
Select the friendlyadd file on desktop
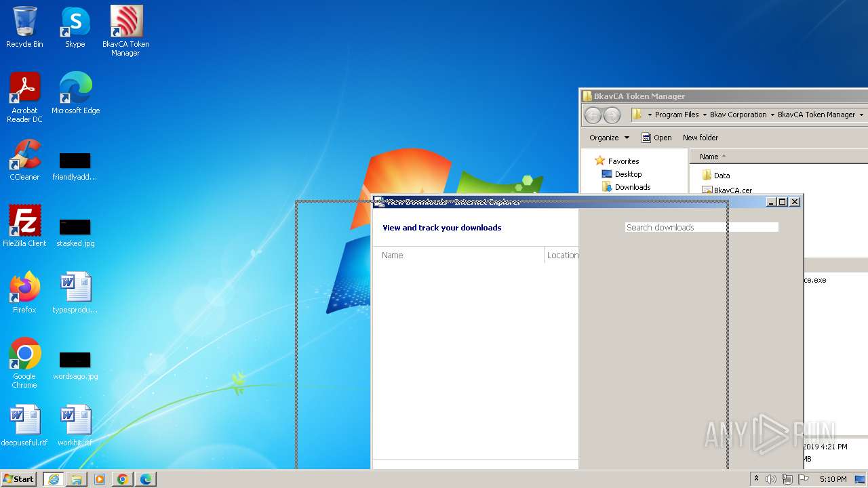pos(75,167)
